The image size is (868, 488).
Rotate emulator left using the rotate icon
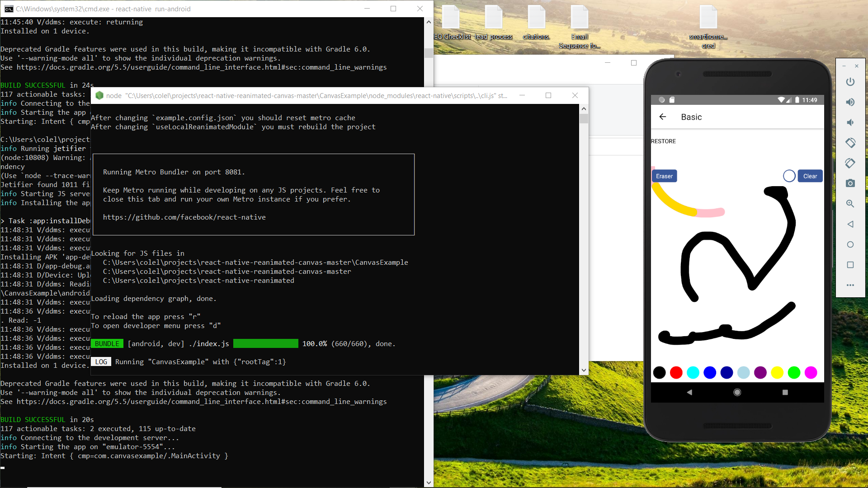point(850,143)
